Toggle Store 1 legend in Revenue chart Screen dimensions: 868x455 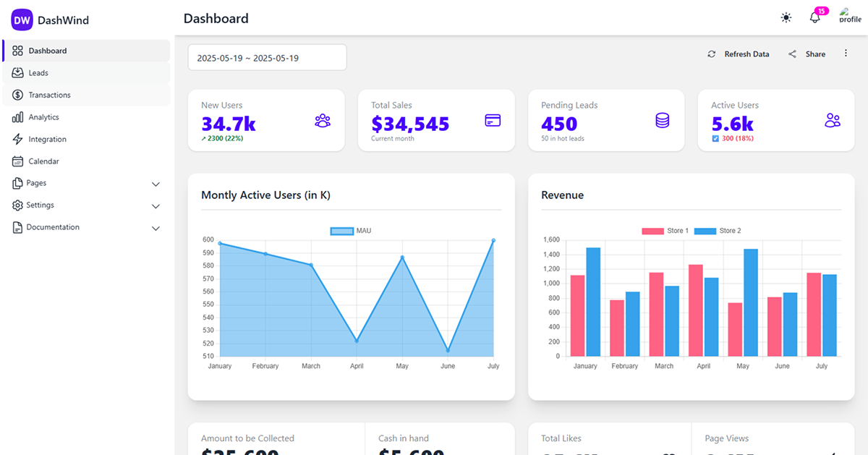[x=665, y=231]
